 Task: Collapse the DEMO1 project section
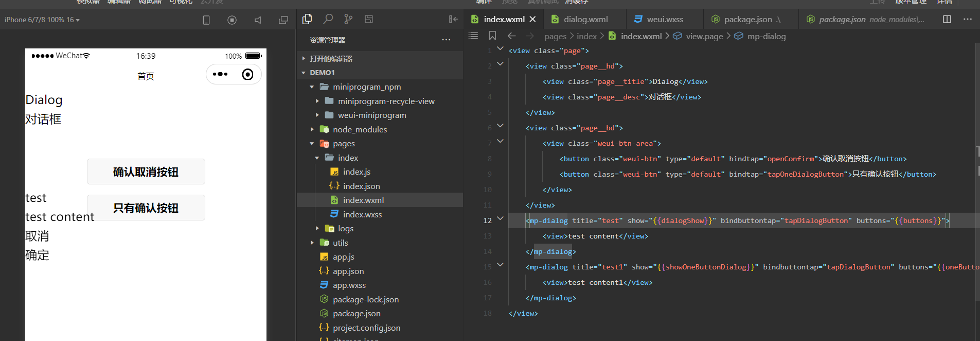pos(322,73)
